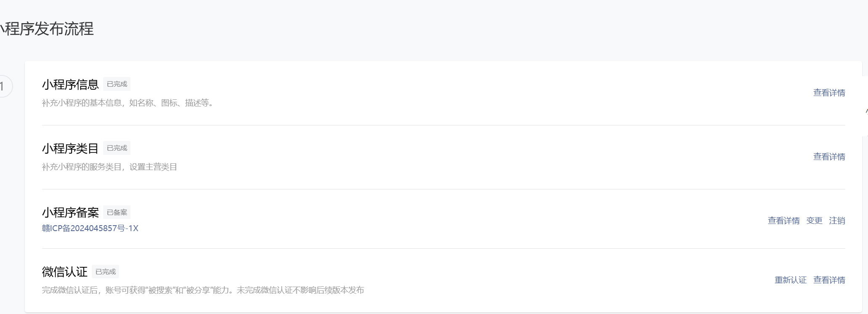Screen dimensions: 868x314
Task: Click the partially visible floating tab at right edge
Action: tap(865, 106)
